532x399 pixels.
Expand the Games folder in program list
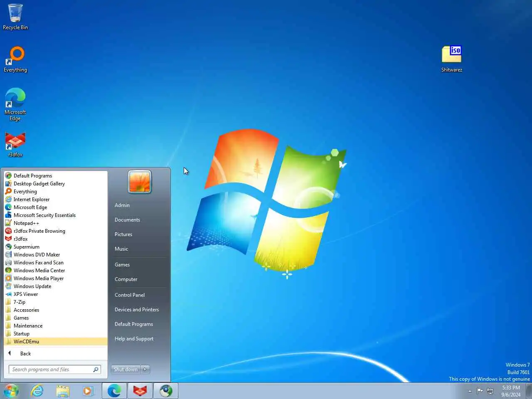56,318
